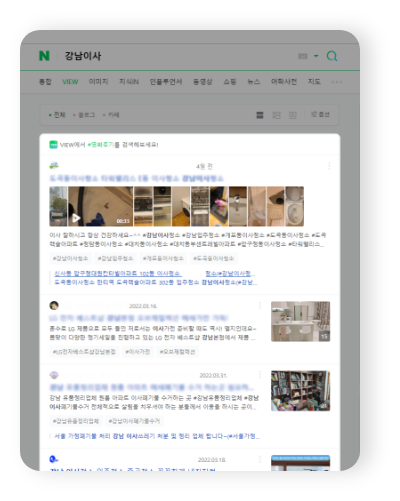Open the 인플루언서 tab
The width and height of the screenshot is (400, 501).
point(166,82)
